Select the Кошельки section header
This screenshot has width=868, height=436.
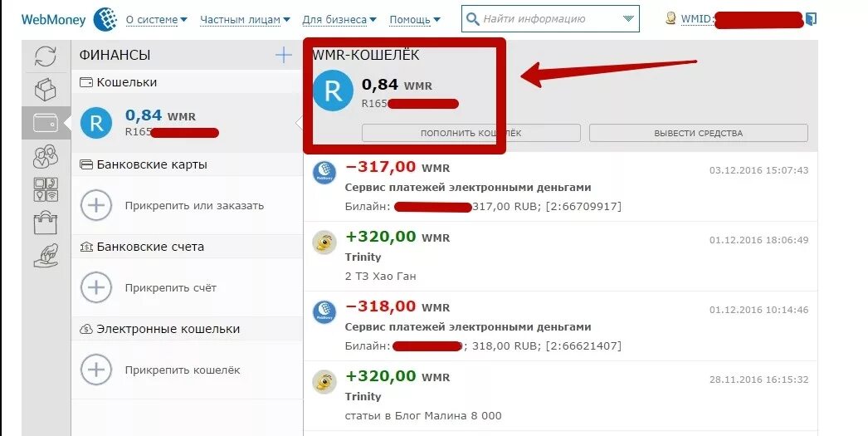tap(187, 82)
